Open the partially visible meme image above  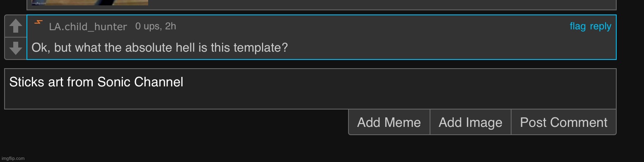click(90, 2)
